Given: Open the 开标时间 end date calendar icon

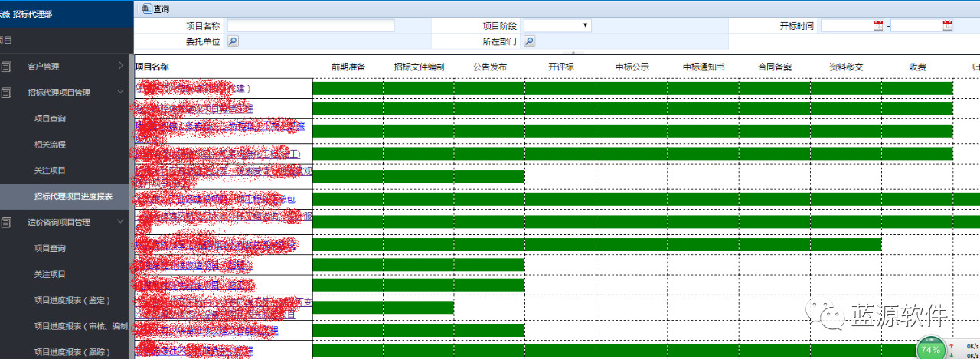Looking at the screenshot, I should point(947,25).
